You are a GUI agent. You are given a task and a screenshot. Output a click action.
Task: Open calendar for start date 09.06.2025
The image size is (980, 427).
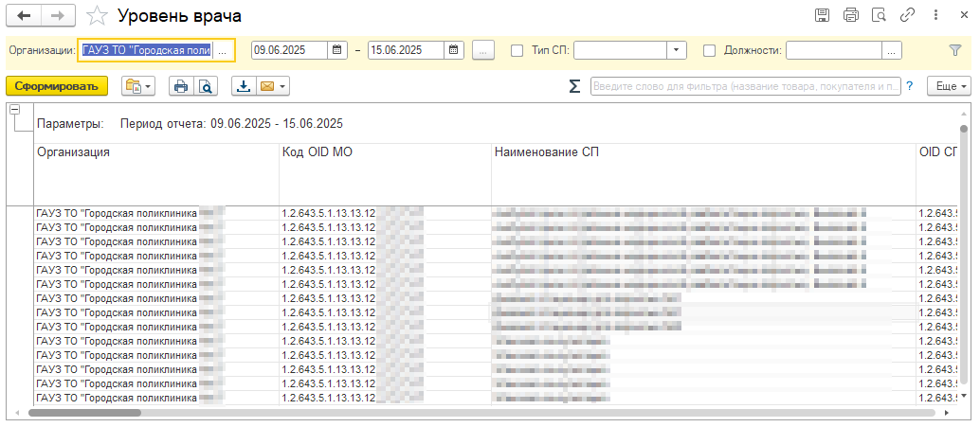[x=337, y=50]
